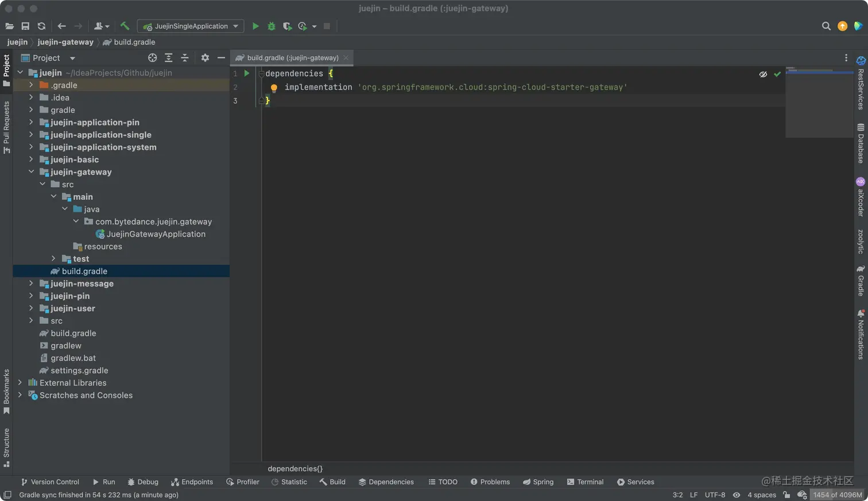Open the Profiler tool window

pyautogui.click(x=243, y=482)
